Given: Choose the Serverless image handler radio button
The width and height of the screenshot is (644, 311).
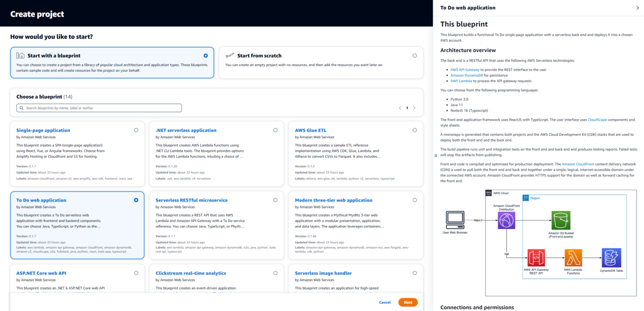Looking at the screenshot, I should (x=415, y=272).
